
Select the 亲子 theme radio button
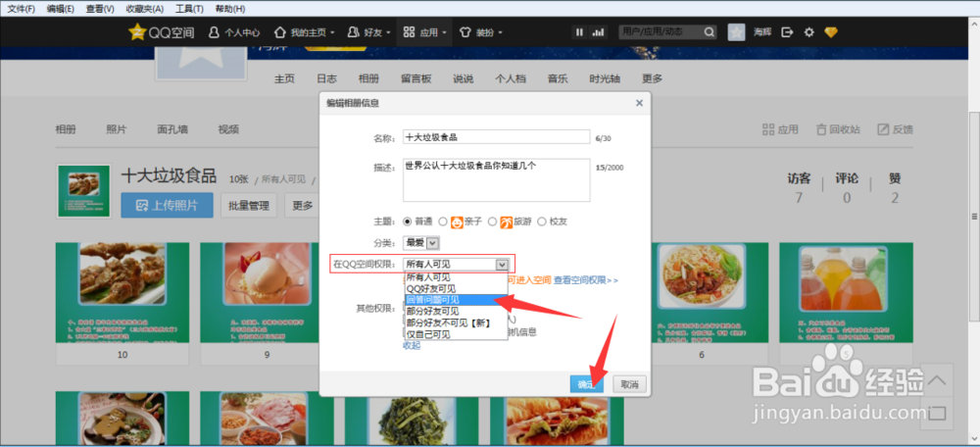[443, 222]
